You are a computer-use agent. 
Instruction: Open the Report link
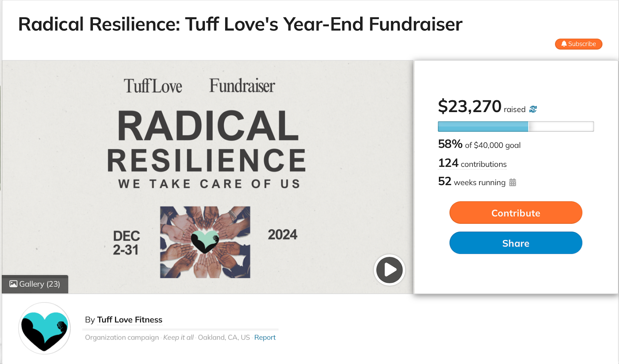click(x=265, y=337)
